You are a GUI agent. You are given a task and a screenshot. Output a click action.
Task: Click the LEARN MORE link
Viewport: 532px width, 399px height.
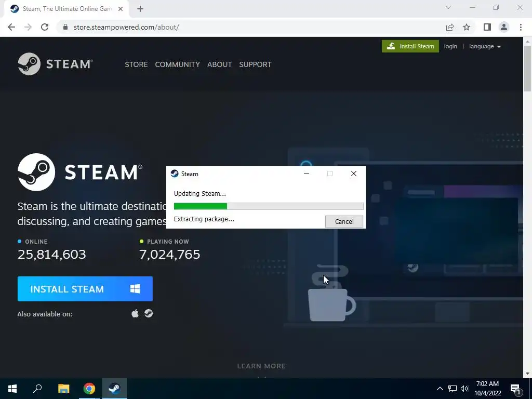click(x=261, y=366)
